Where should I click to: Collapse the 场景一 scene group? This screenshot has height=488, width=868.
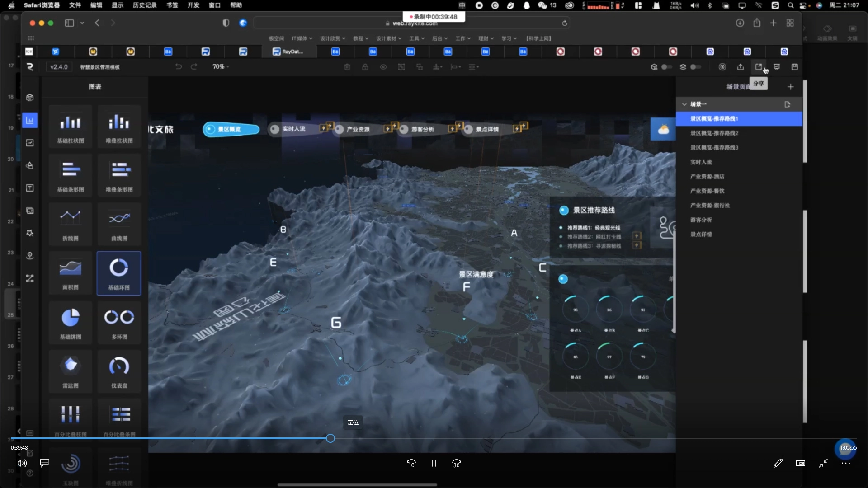pyautogui.click(x=684, y=104)
